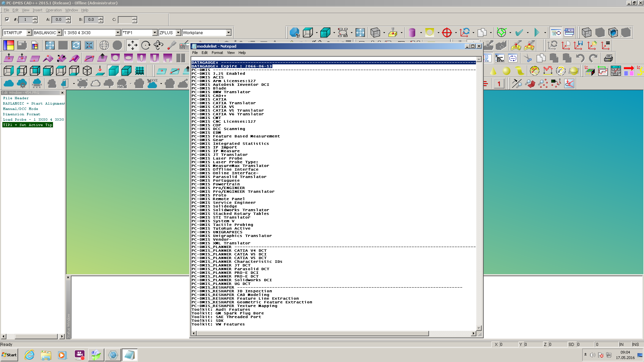Click the redo arrow icon

[593, 58]
